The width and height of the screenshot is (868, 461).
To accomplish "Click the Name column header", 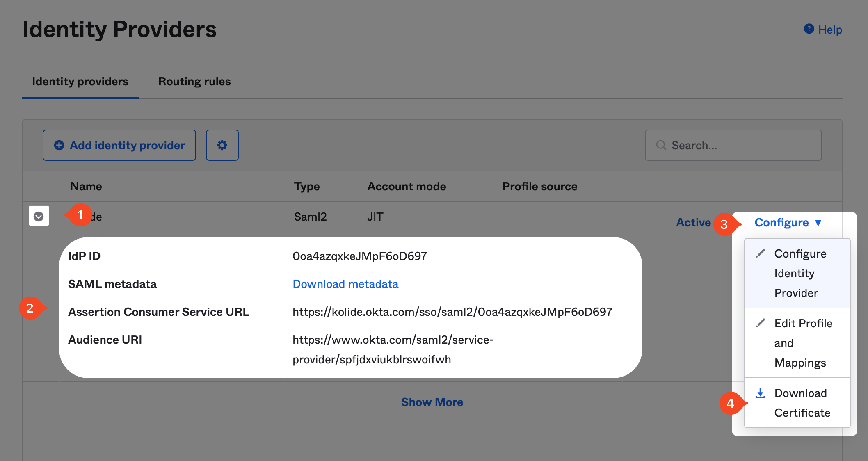I will [x=86, y=186].
